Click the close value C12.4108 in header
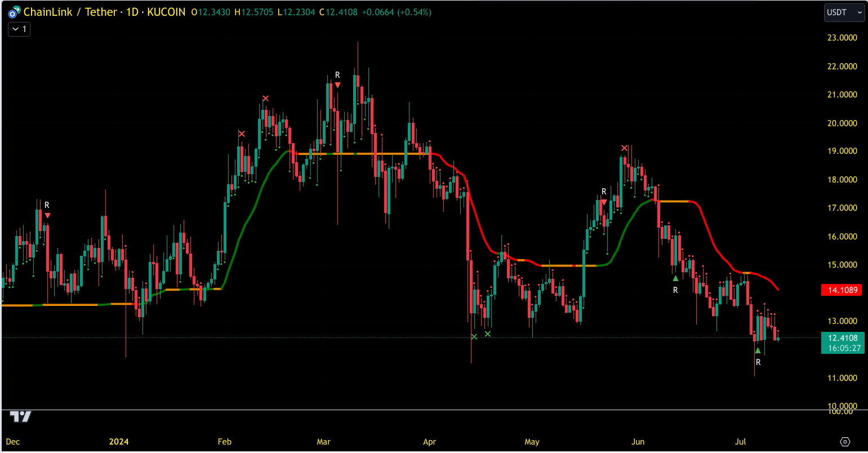Screen dimensions: 868x453 coord(339,12)
